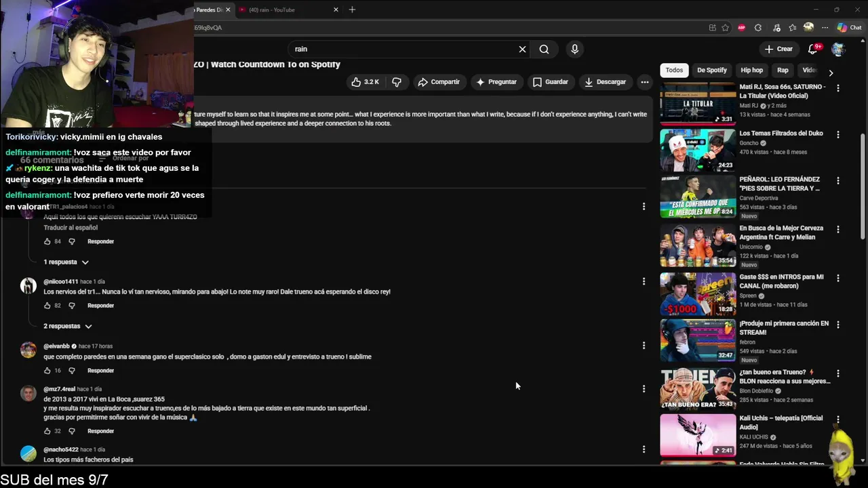Open options for 'La Titular' video
The width and height of the screenshot is (868, 488).
[838, 88]
